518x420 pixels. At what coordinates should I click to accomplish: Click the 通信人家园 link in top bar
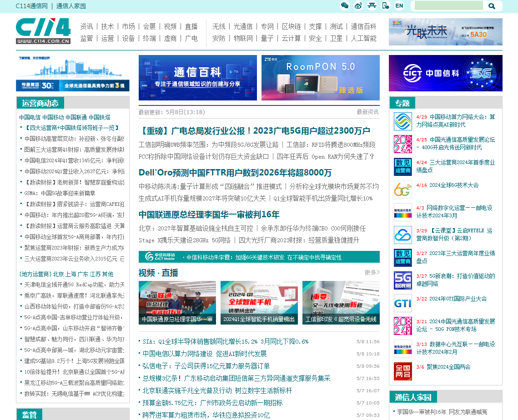click(x=71, y=6)
